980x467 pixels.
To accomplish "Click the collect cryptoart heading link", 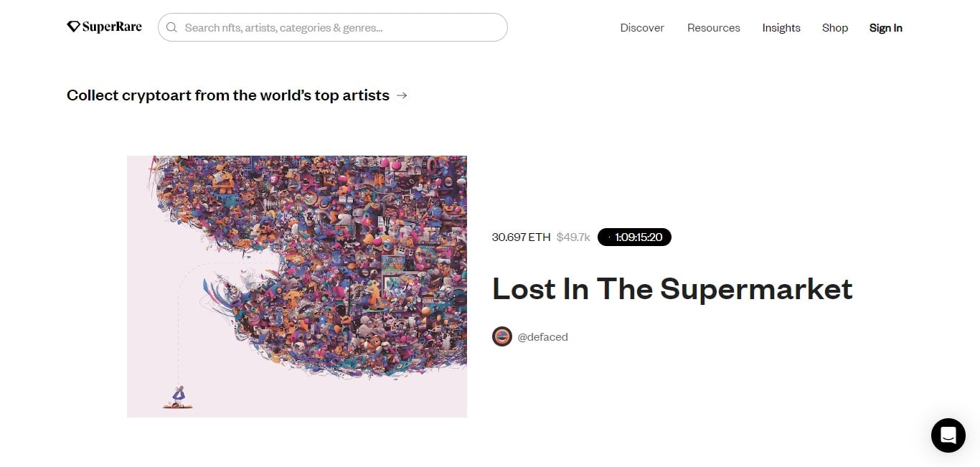I will tap(227, 95).
